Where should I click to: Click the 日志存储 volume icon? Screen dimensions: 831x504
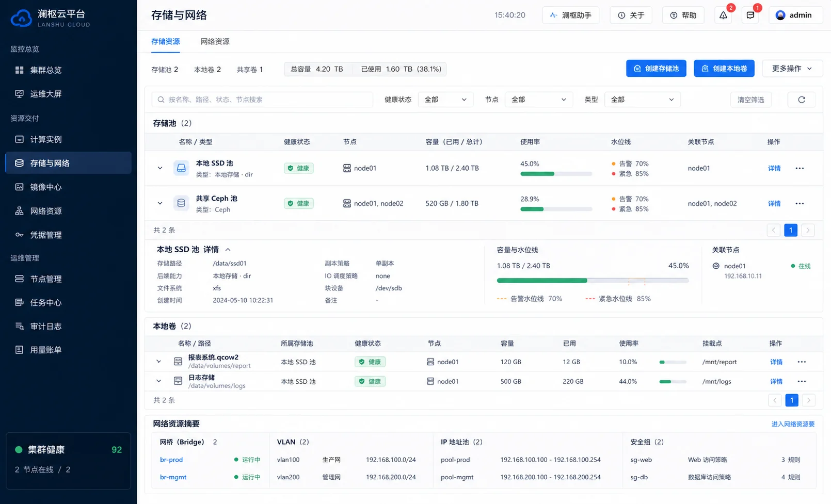pos(178,381)
